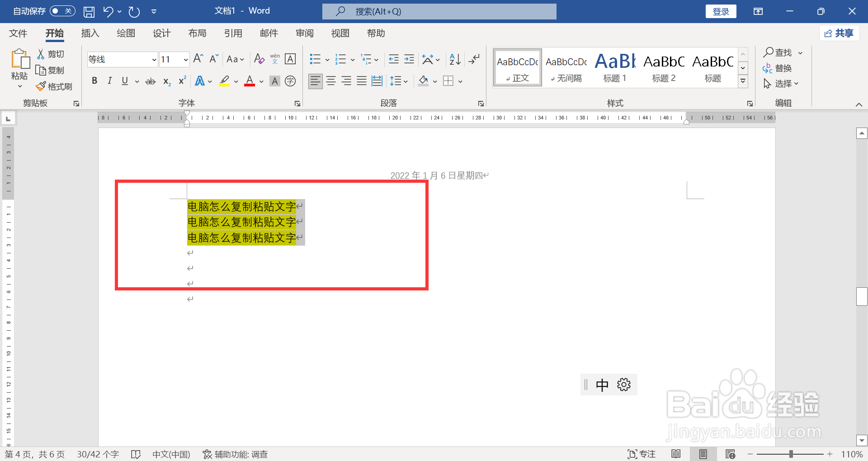This screenshot has width=868, height=461.
Task: Open the File (文件) tab
Action: 18,33
